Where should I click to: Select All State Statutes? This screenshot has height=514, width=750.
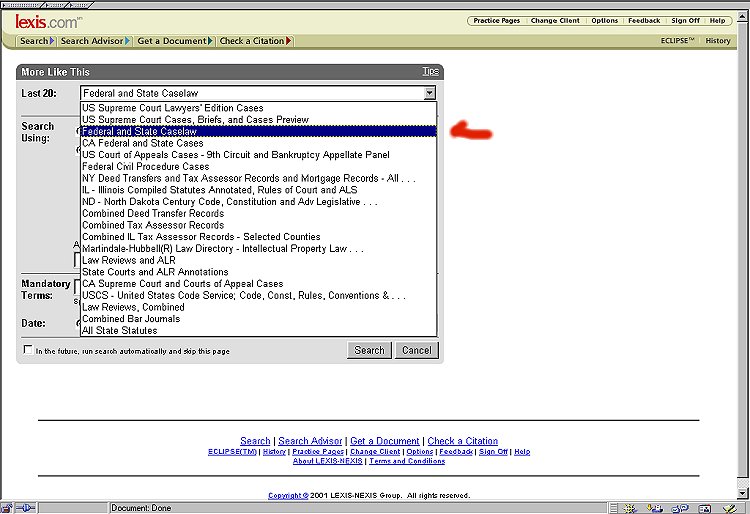tap(258, 330)
